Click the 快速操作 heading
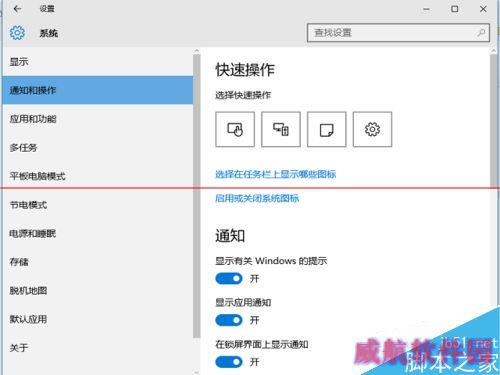Screen dimensions: 500x375 (245, 70)
